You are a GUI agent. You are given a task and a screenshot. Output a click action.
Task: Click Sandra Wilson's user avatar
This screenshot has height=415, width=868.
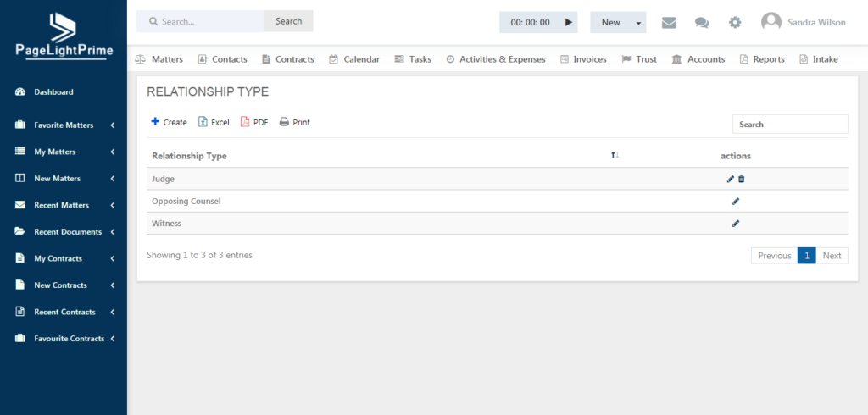[x=771, y=22]
